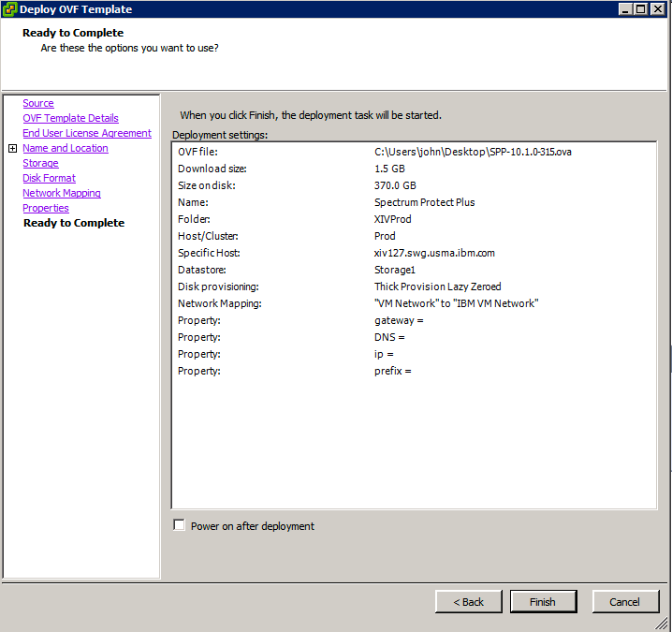Click the Finish button

[x=543, y=601]
